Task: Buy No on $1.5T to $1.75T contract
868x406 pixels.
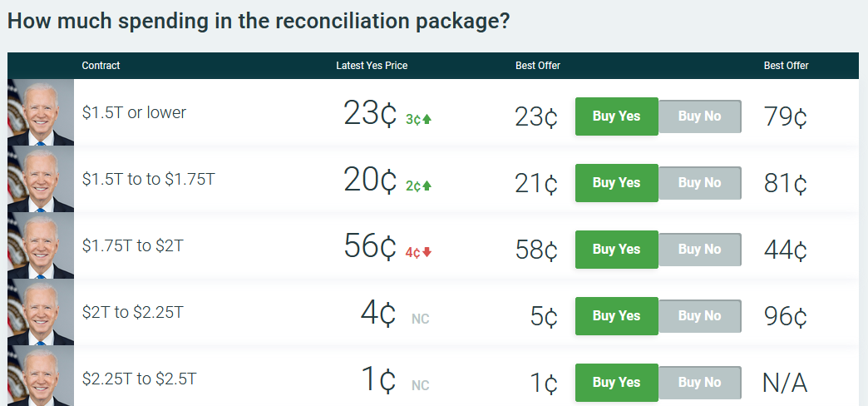Action: tap(700, 183)
